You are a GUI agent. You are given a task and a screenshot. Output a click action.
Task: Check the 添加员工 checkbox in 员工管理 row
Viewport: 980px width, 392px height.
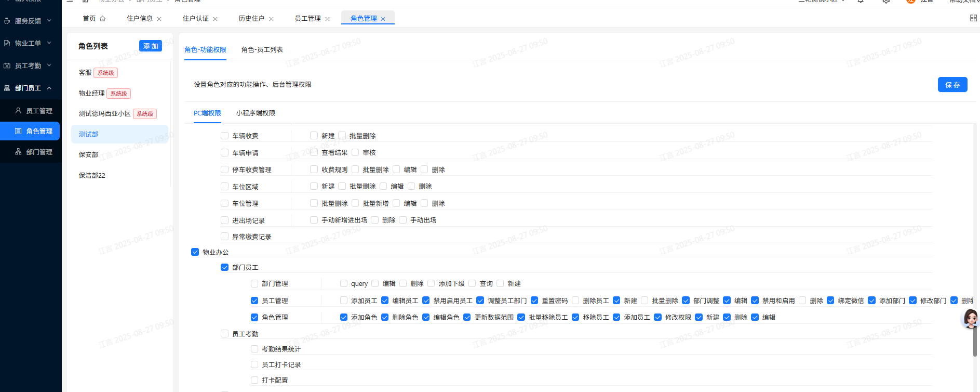pyautogui.click(x=344, y=300)
